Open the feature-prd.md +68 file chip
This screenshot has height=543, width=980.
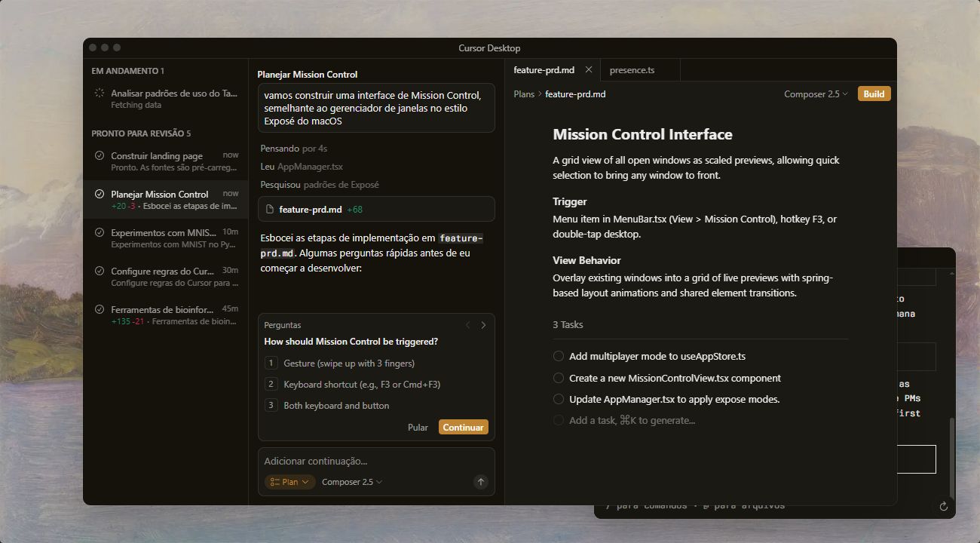point(376,209)
